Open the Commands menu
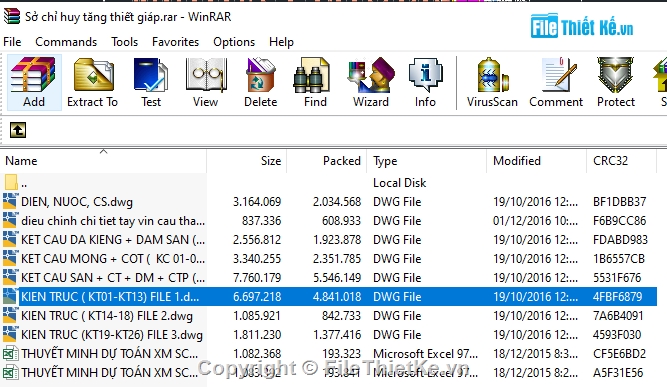Screen dimensions: 667x387 (66, 42)
